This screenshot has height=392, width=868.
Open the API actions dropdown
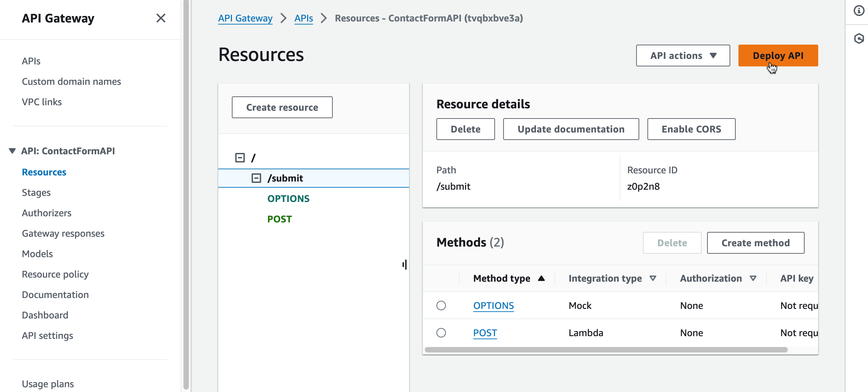(x=683, y=56)
